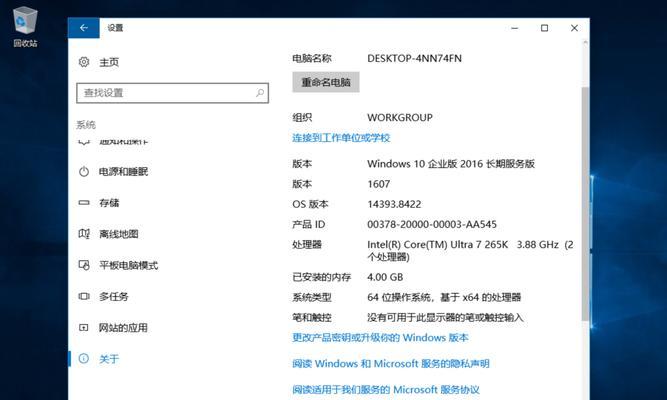Click the 已安装的内存 label

322,277
